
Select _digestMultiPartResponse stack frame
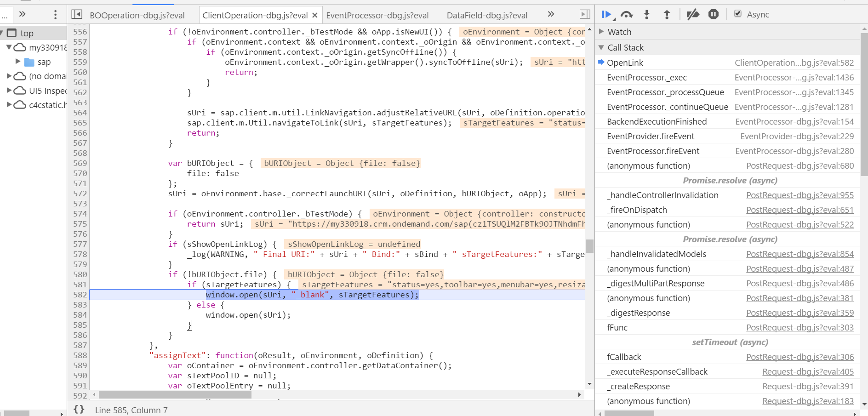727,284
